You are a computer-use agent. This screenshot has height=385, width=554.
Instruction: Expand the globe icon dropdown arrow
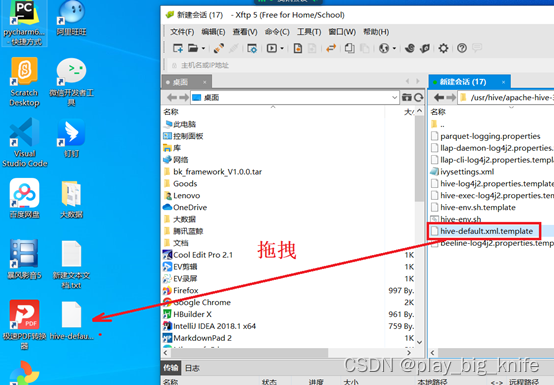394,48
